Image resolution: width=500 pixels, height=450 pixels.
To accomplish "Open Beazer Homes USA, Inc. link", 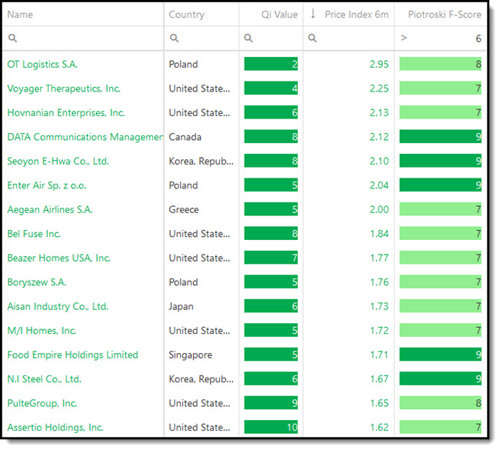I will (x=59, y=258).
